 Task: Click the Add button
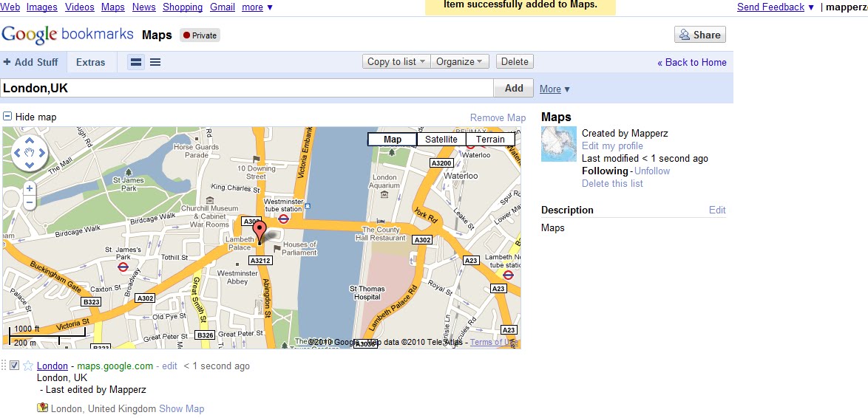[514, 88]
